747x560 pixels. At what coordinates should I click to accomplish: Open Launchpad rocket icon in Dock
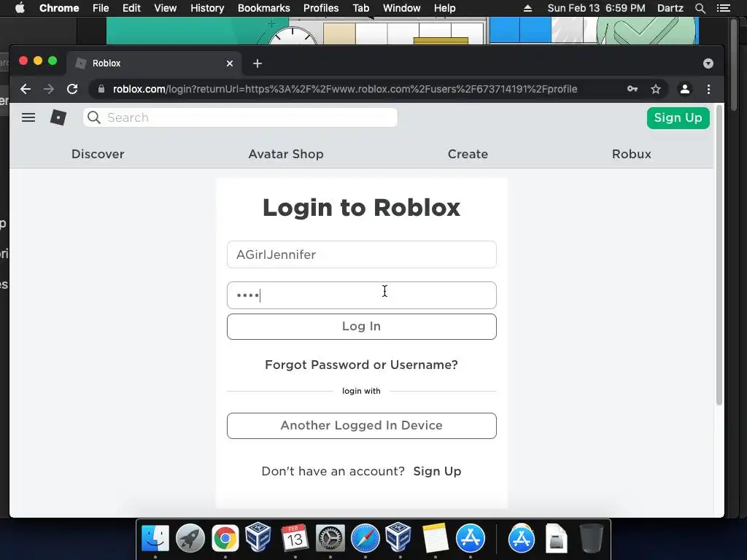190,538
